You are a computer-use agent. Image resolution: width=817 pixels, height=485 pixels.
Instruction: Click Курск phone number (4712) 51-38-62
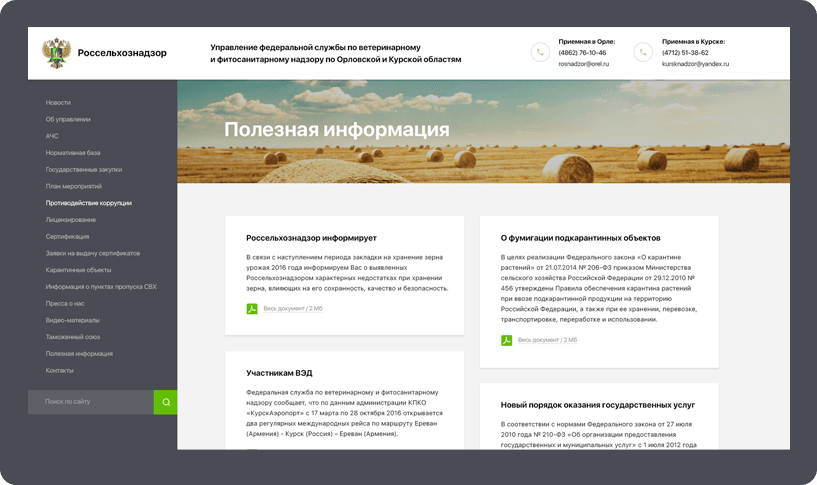pos(685,53)
